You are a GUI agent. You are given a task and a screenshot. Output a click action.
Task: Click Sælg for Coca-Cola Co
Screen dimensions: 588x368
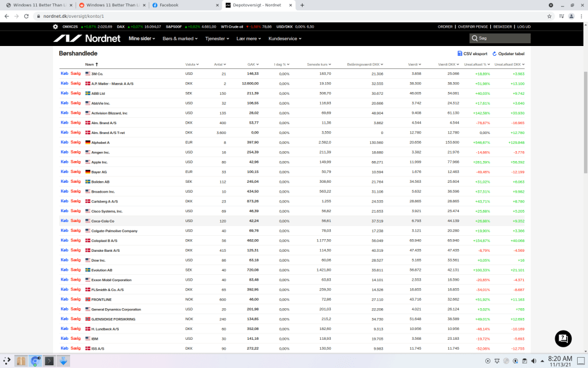75,221
